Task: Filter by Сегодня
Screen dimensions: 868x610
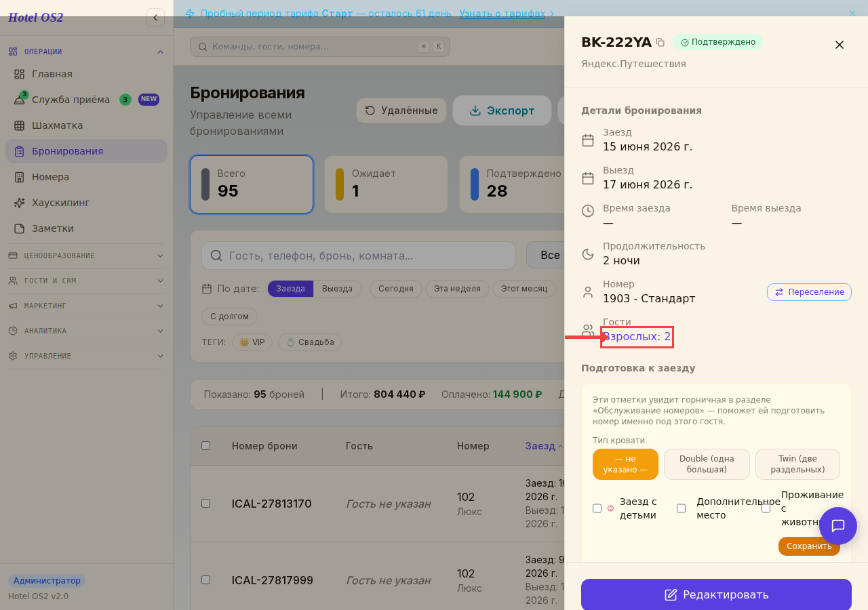Action: click(396, 289)
